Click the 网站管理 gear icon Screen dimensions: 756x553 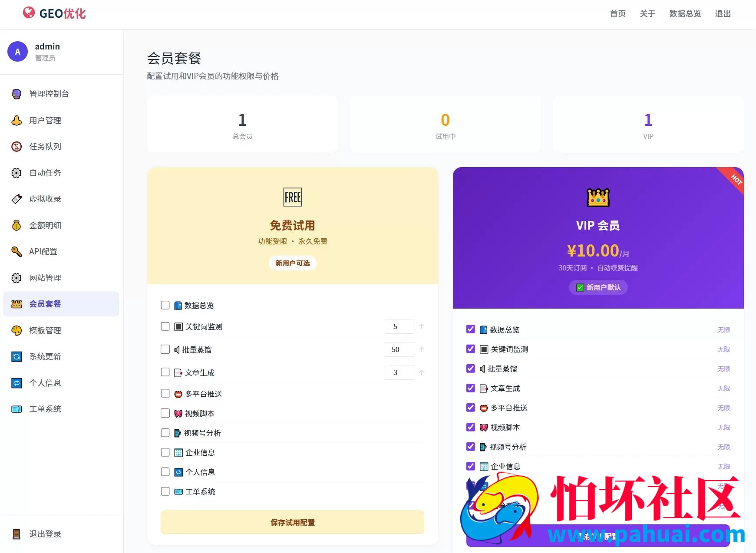(x=17, y=278)
